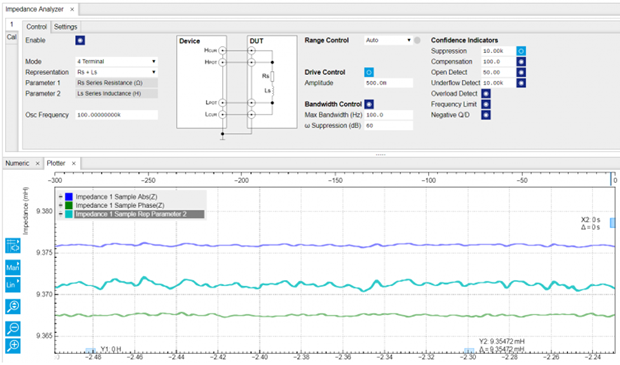Open the Representation dropdown showing Rs + Ls

tap(116, 72)
